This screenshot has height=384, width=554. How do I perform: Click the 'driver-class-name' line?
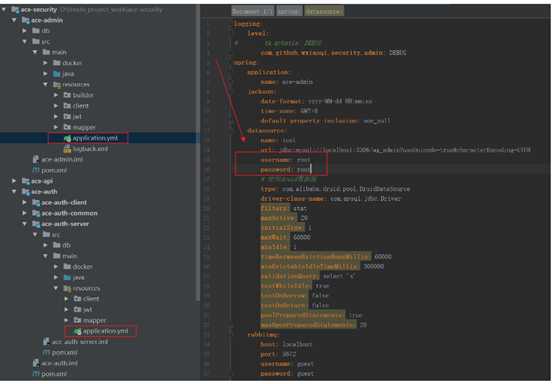click(331, 199)
